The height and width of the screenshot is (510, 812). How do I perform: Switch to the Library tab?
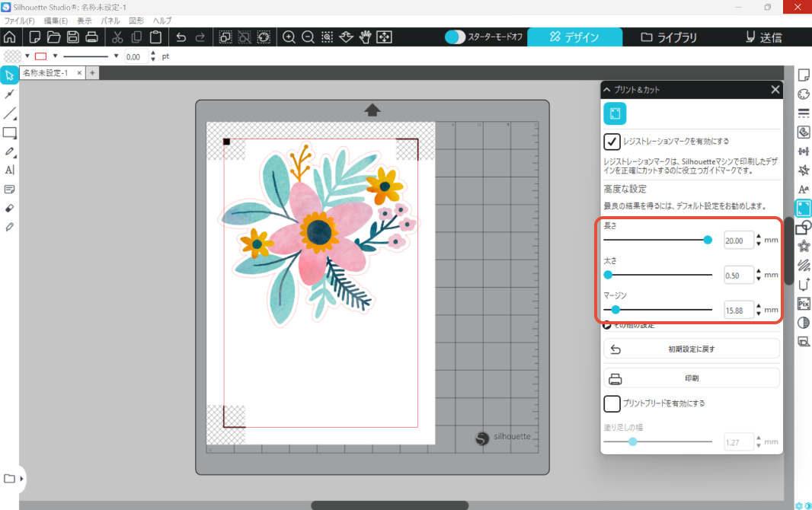tap(669, 37)
